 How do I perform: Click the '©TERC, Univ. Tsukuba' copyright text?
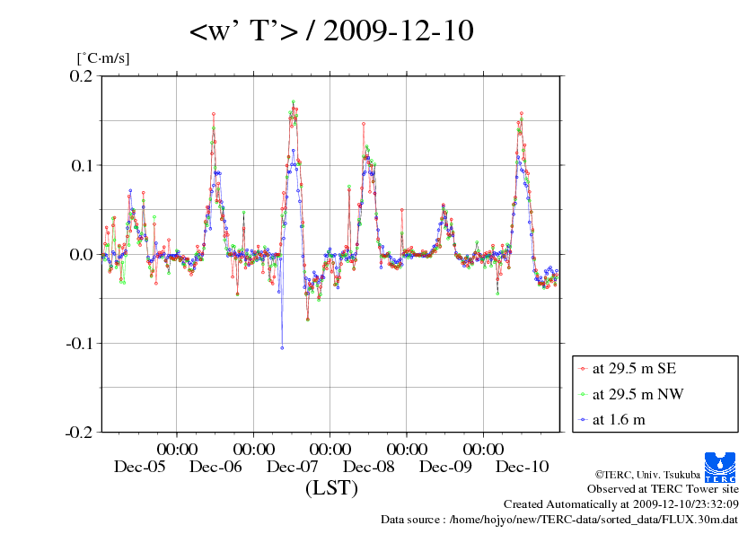(x=647, y=475)
